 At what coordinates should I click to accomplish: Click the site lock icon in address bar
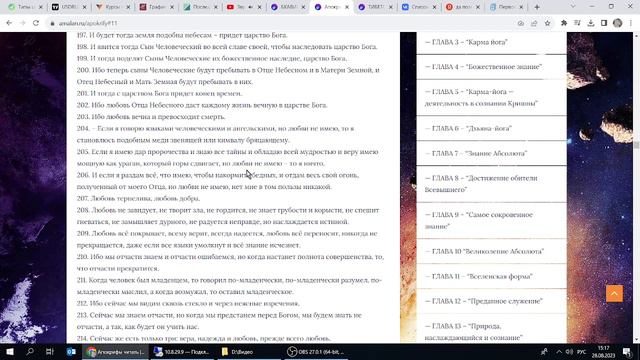(x=52, y=23)
